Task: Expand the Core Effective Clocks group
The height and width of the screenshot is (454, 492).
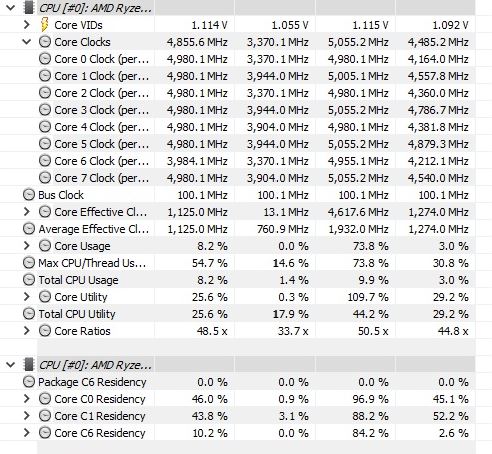Action: tap(27, 212)
